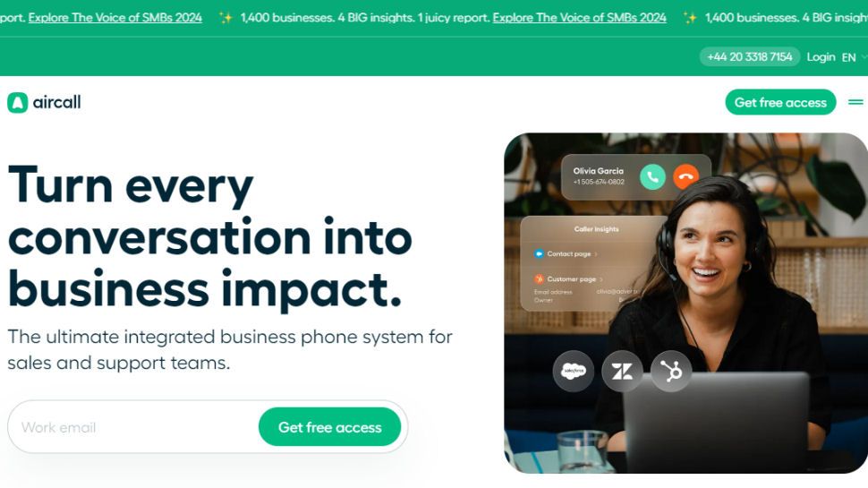Viewport: 868px width, 488px height.
Task: Expand the Customer page chevron
Action: tap(601, 279)
